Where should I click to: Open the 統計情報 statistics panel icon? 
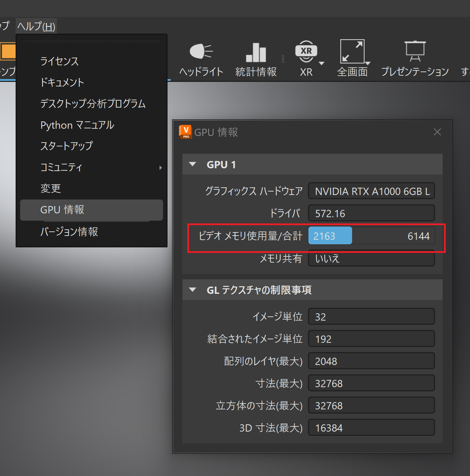(256, 52)
